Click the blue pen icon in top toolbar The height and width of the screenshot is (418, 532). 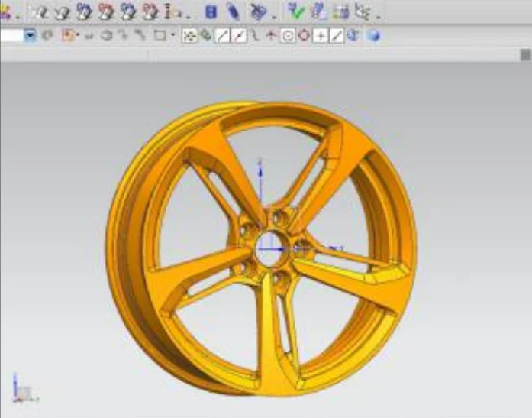[233, 11]
